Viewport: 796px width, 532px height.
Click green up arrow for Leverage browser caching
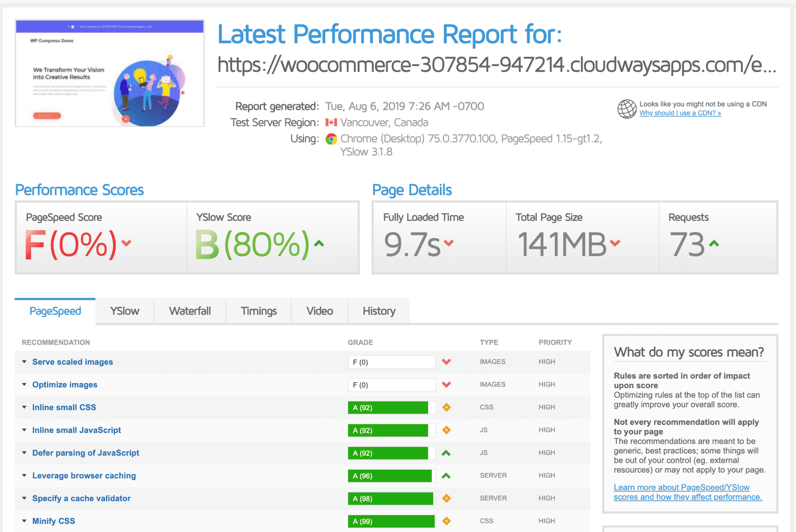446,476
